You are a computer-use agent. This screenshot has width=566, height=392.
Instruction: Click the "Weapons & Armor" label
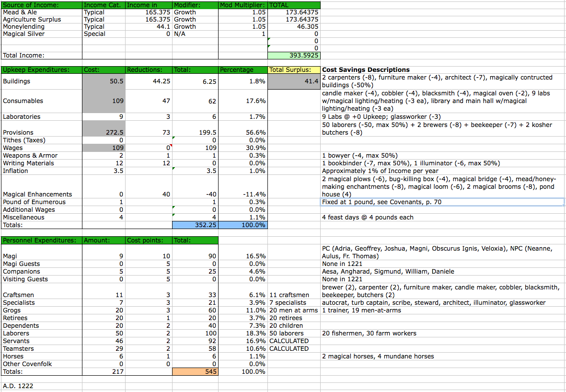[x=42, y=156]
